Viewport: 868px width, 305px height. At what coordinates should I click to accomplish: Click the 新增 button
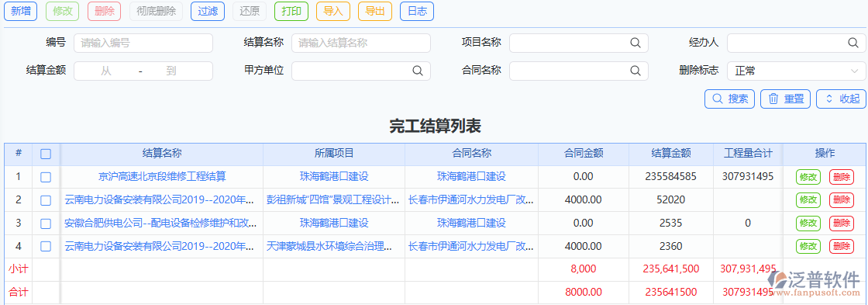pyautogui.click(x=20, y=11)
